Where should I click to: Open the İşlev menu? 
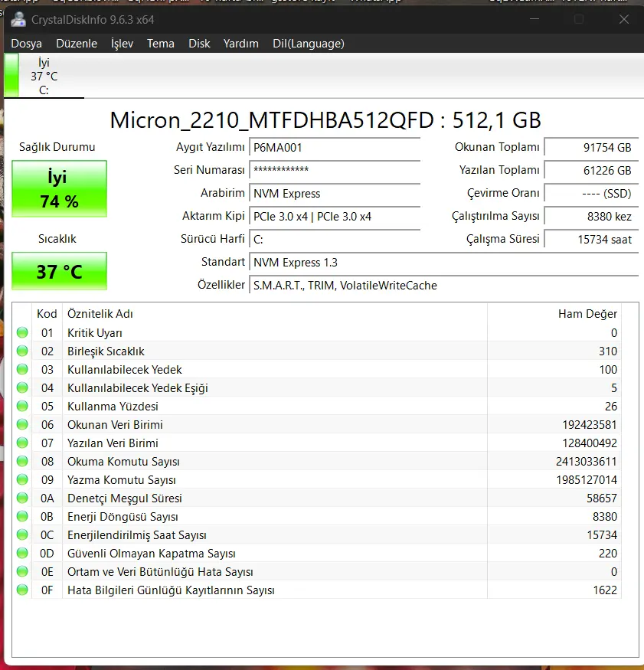point(122,44)
